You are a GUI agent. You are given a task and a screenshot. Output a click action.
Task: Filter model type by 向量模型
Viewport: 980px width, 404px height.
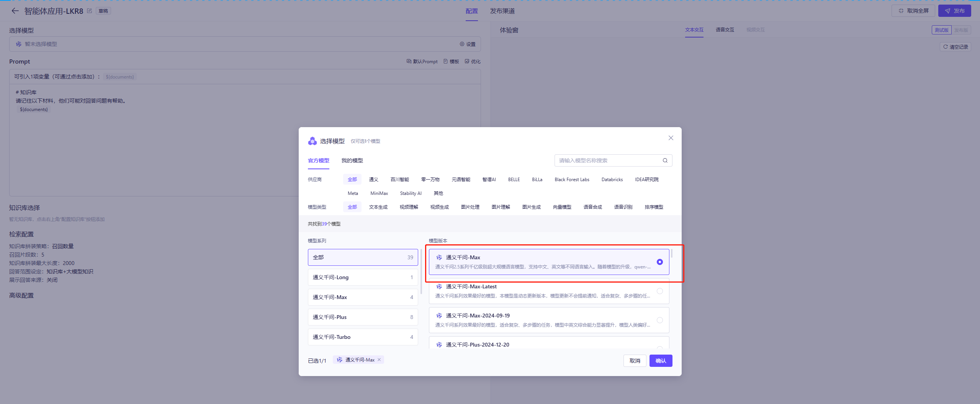(562, 207)
